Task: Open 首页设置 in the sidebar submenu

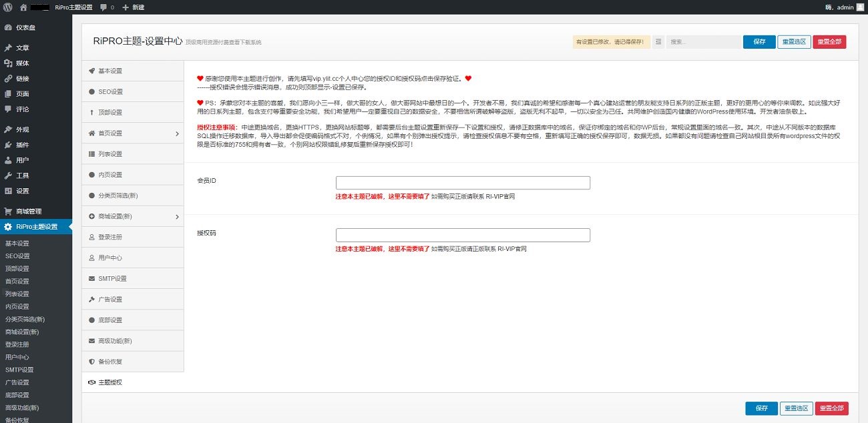Action: (17, 281)
